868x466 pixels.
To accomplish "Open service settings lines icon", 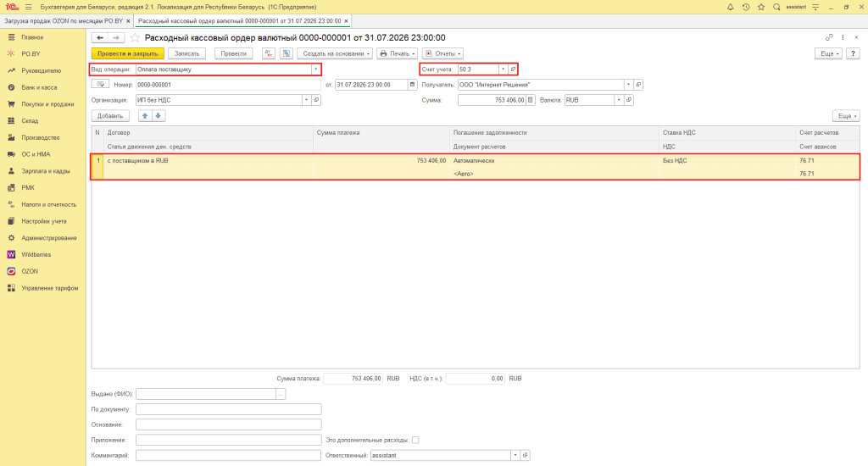I will (815, 7).
